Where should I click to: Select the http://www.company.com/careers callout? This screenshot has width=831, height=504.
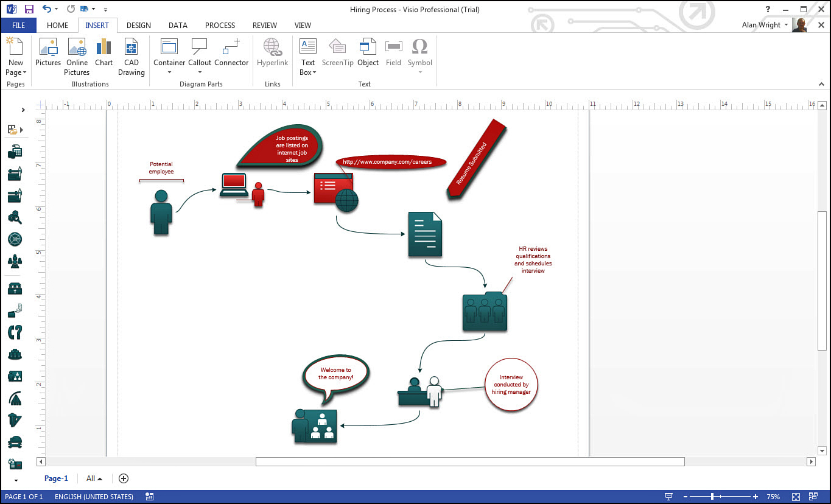390,162
